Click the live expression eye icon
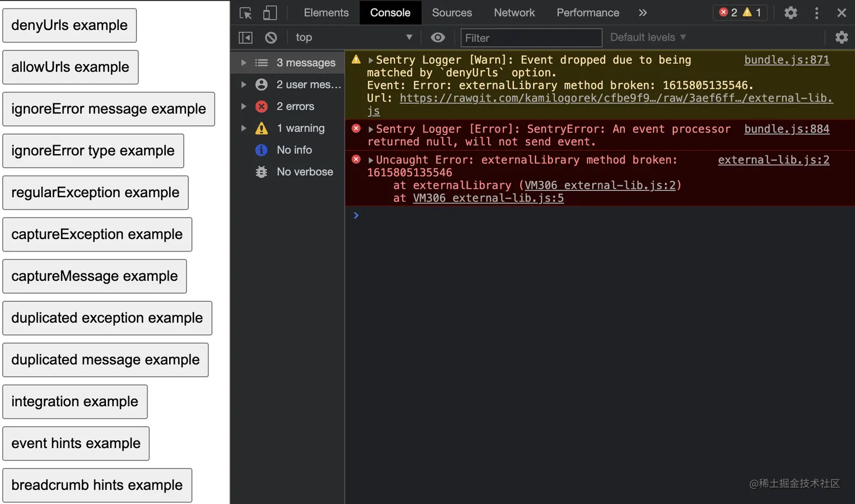855x504 pixels. pos(438,37)
